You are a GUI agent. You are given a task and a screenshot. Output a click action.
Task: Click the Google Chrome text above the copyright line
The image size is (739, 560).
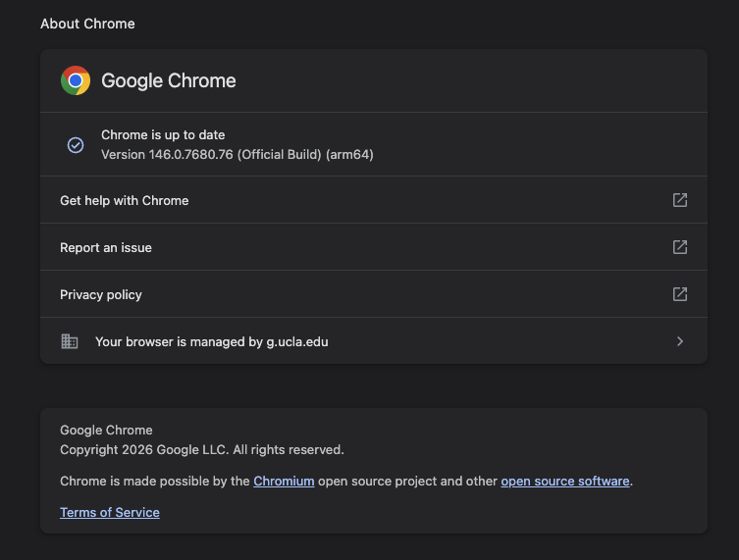106,430
